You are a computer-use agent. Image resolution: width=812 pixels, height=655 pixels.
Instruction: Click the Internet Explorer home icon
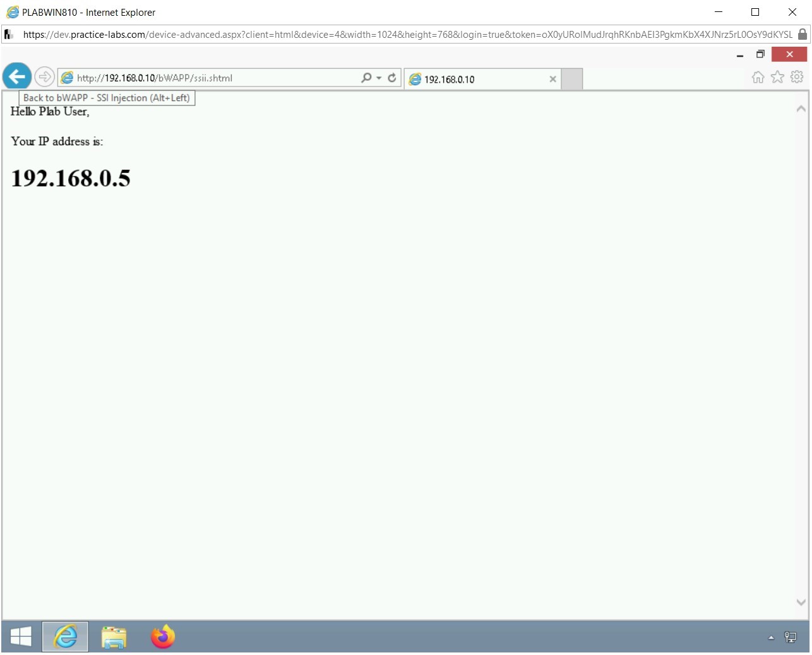tap(757, 76)
